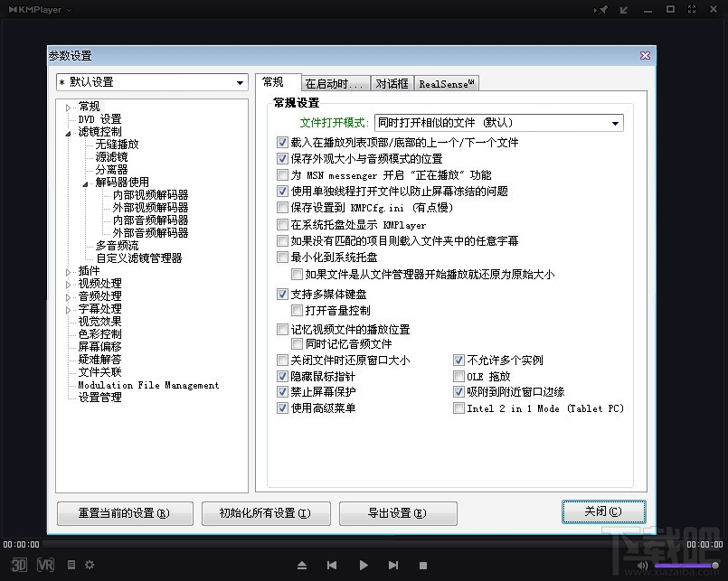728x581 pixels.
Task: Open the playlist panel icon
Action: pyautogui.click(x=71, y=565)
